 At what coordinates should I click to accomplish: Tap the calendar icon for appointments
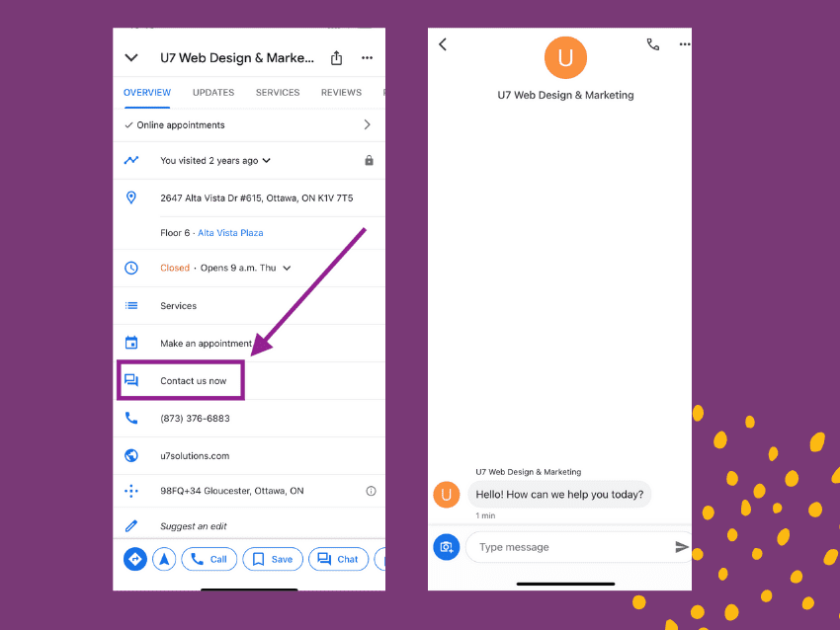coord(131,343)
